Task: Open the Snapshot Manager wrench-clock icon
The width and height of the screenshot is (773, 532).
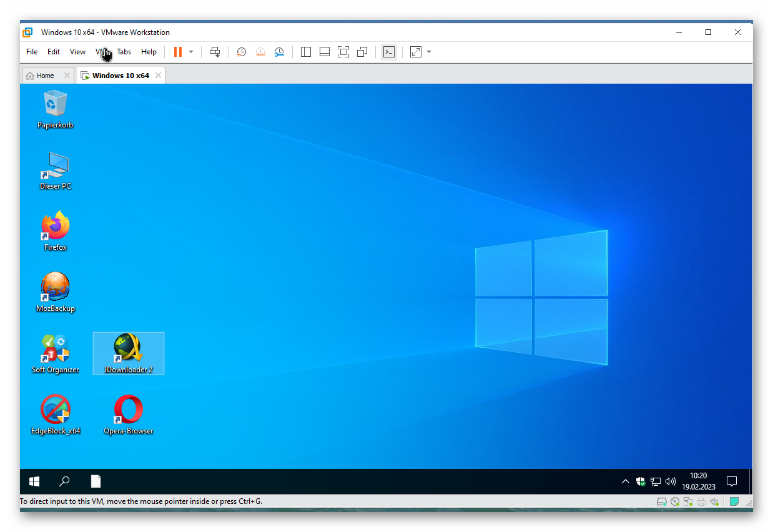Action: tap(279, 52)
